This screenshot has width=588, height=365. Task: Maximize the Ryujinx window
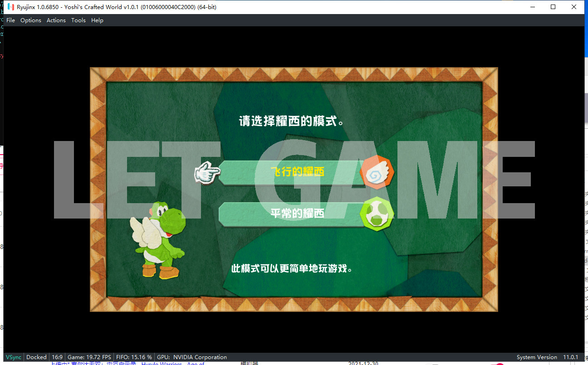click(553, 7)
